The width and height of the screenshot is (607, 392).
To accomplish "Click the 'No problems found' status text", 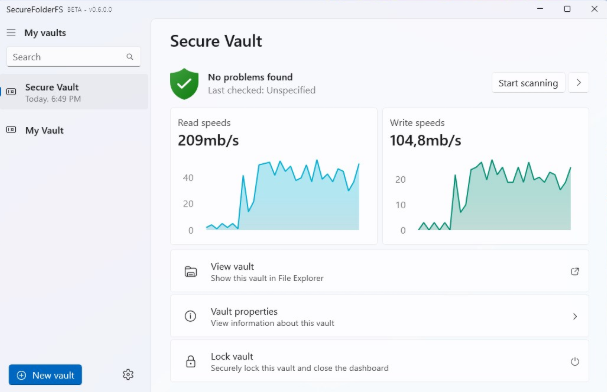I will [250, 77].
